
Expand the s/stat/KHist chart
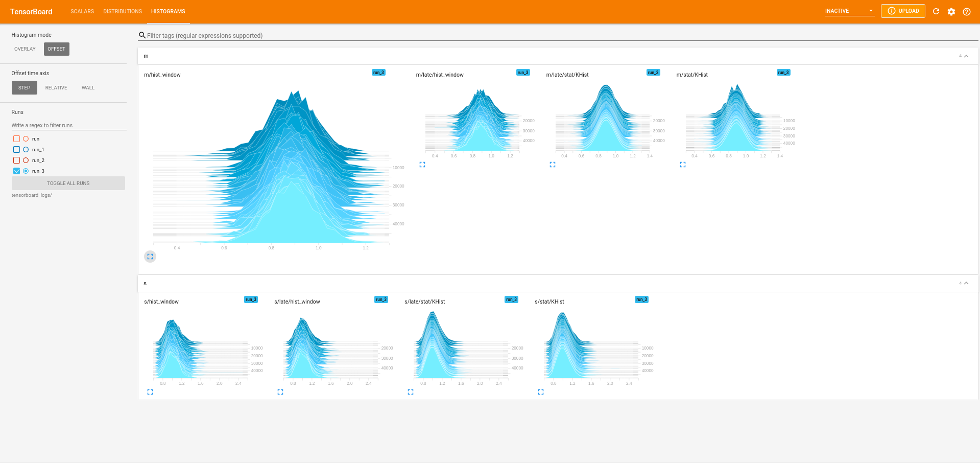click(x=540, y=391)
